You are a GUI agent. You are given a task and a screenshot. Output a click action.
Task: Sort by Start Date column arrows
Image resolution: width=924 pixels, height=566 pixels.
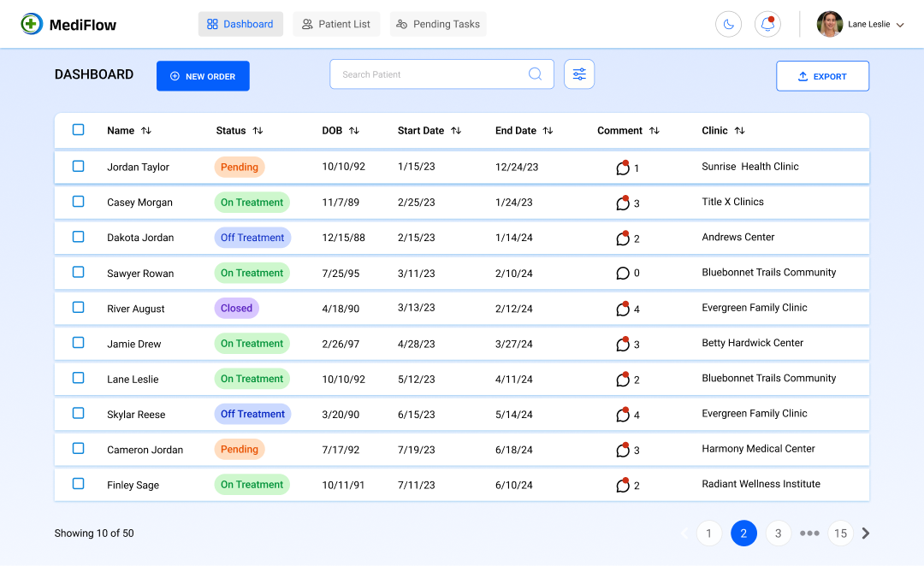[x=455, y=131]
